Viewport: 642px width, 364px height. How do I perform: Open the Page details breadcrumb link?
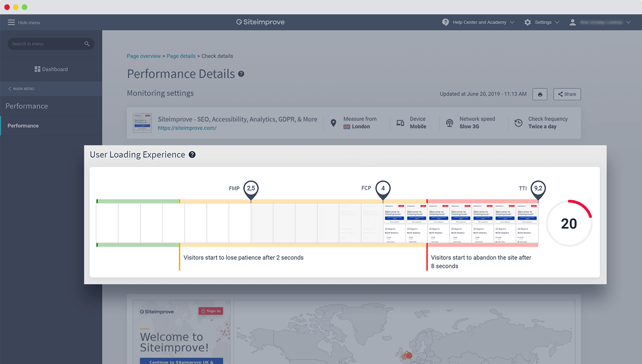pos(181,56)
